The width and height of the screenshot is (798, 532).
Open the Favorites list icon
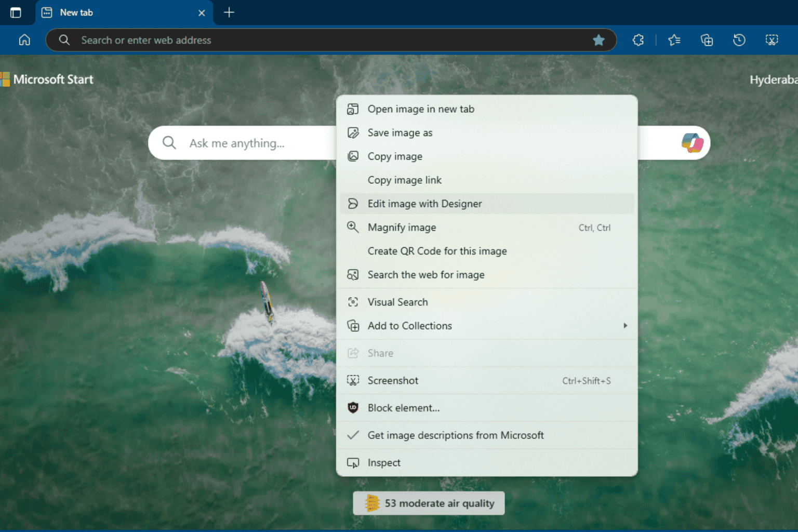[674, 40]
